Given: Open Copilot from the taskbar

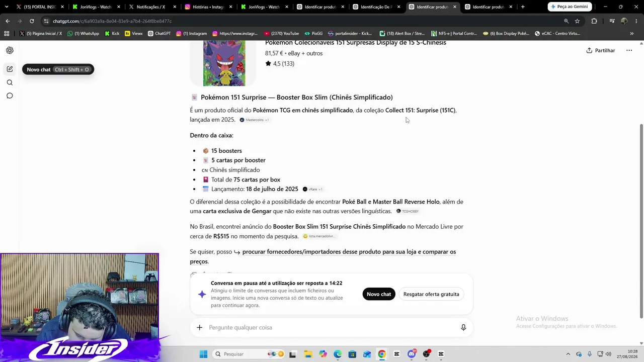Looking at the screenshot, I should [323, 354].
